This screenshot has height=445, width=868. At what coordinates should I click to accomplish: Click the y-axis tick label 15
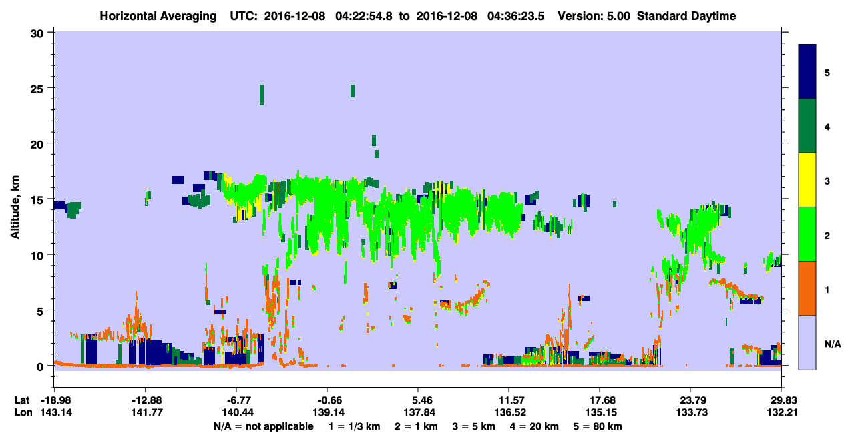[x=39, y=199]
